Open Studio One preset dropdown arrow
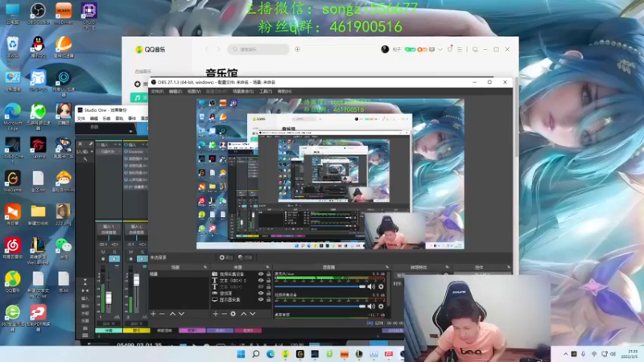This screenshot has width=644, height=362. coord(130,131)
